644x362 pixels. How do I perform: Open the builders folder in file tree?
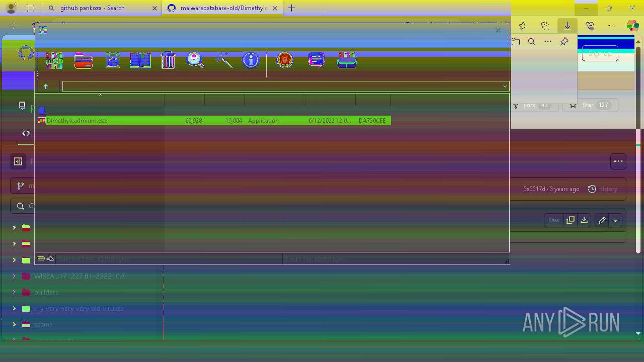coord(46,292)
